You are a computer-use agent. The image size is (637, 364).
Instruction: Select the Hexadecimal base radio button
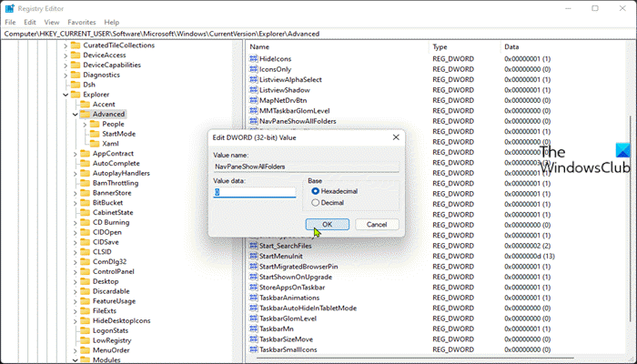click(315, 191)
